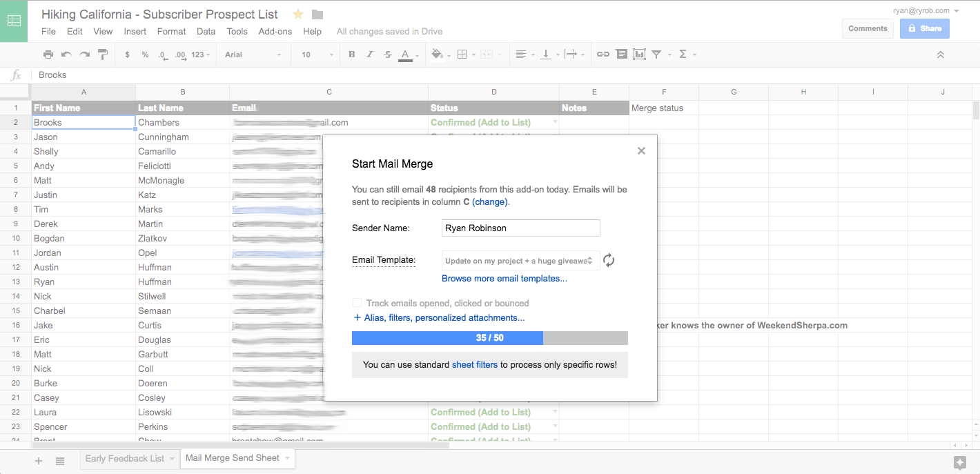The image size is (980, 474).
Task: Toggle bold formatting
Action: tap(351, 54)
